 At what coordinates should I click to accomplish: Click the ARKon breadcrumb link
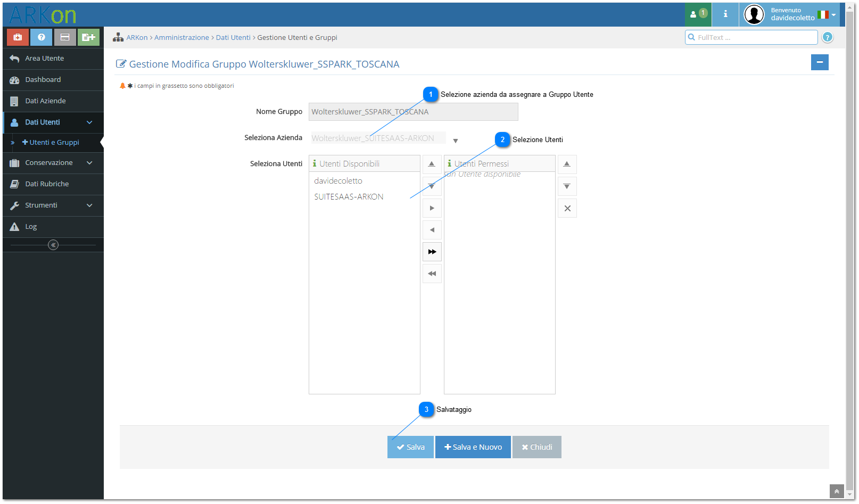[x=137, y=38]
